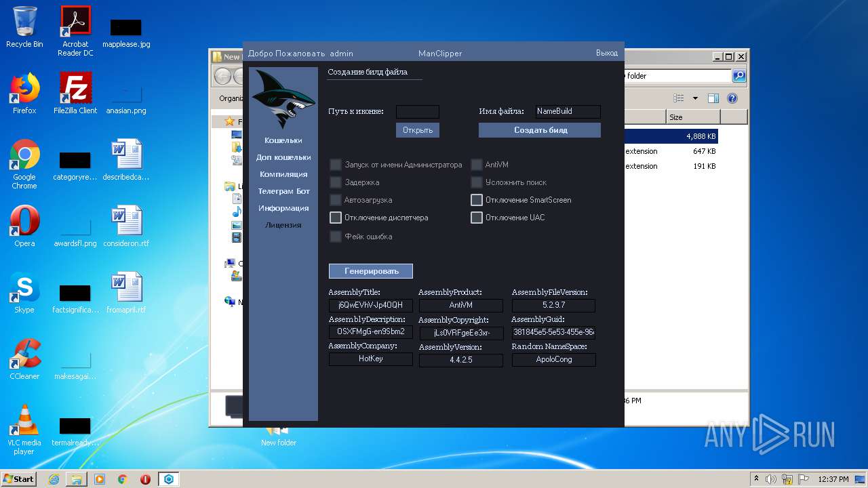Select the mapplease.jpg desktop file

[126, 33]
